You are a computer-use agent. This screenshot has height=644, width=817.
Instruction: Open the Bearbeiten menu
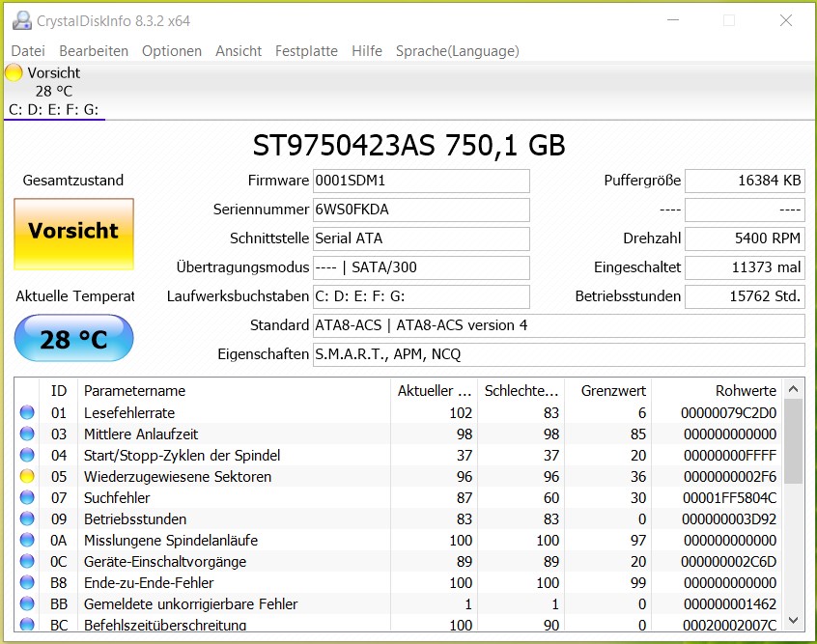click(x=94, y=51)
